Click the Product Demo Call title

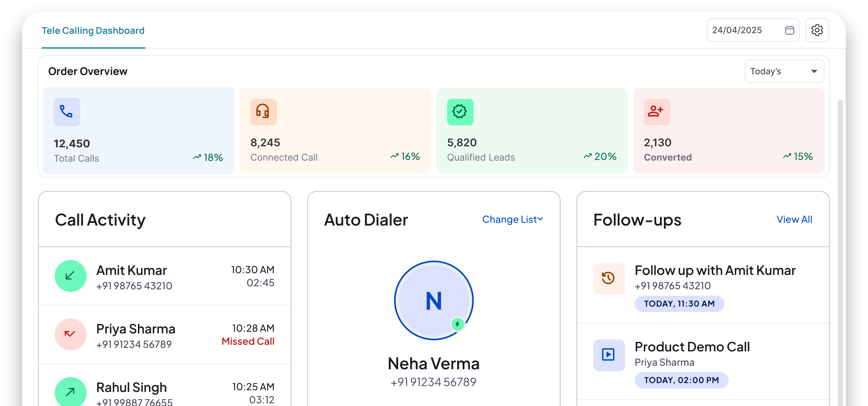(692, 347)
